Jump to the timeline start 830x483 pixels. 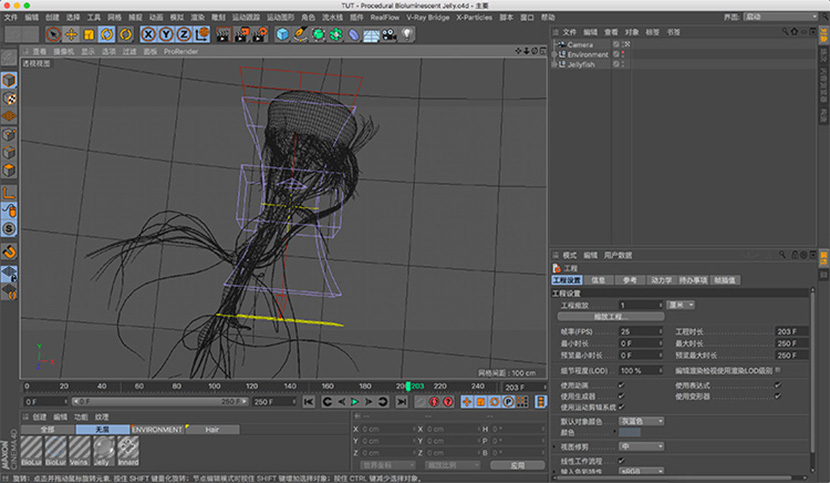coord(309,402)
